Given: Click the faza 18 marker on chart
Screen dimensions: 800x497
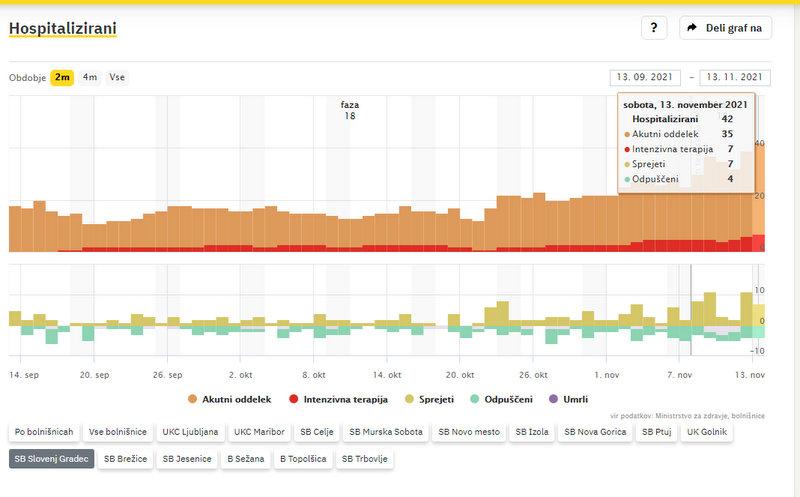Looking at the screenshot, I should coord(350,110).
